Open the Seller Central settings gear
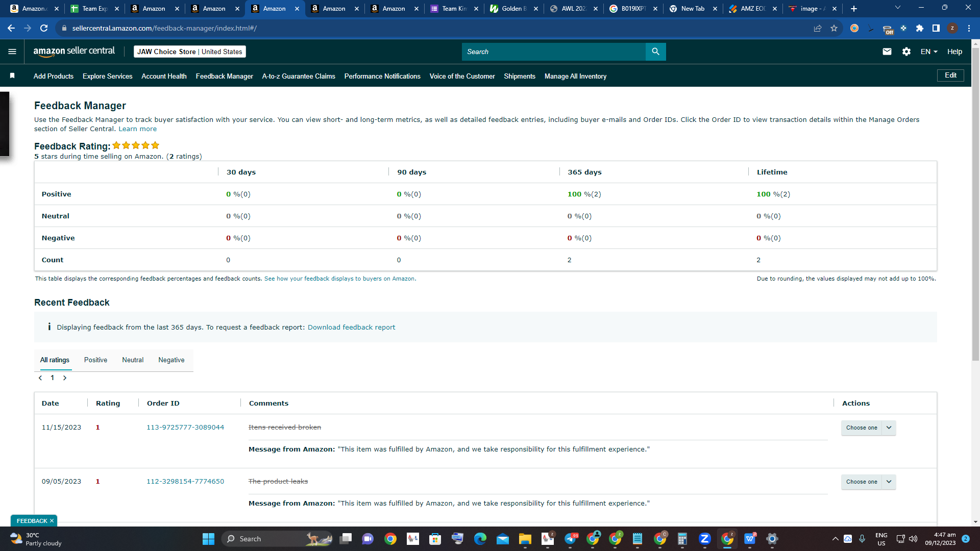This screenshot has width=980, height=551. 906,52
